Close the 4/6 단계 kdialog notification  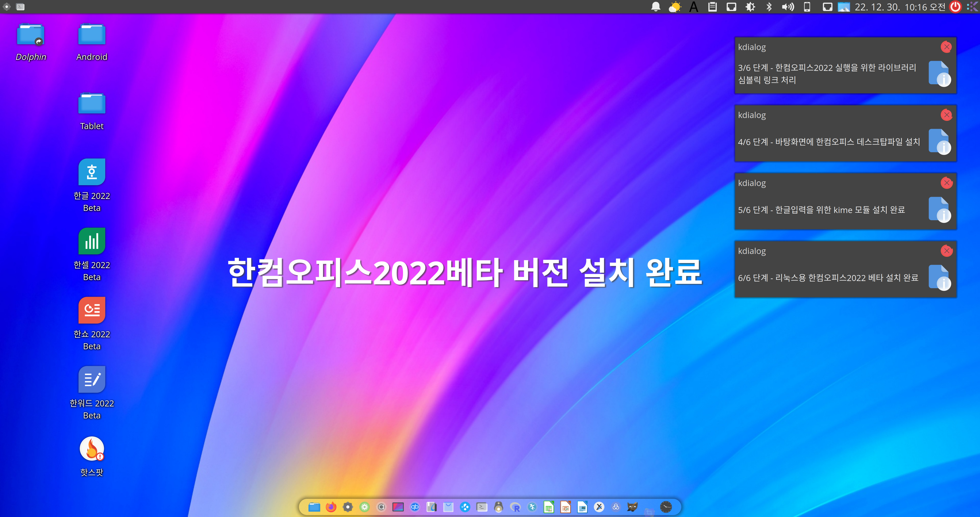(x=946, y=115)
